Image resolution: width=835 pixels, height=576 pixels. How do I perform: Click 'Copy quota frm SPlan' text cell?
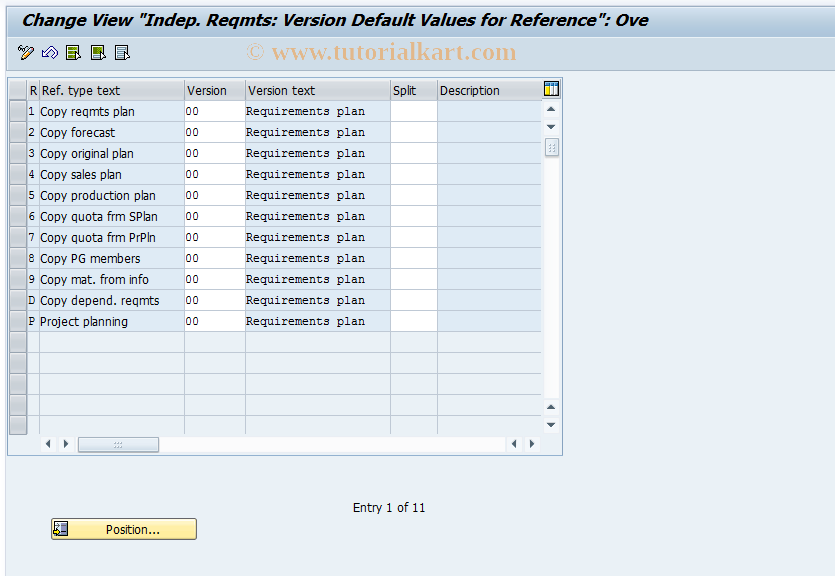(x=112, y=216)
